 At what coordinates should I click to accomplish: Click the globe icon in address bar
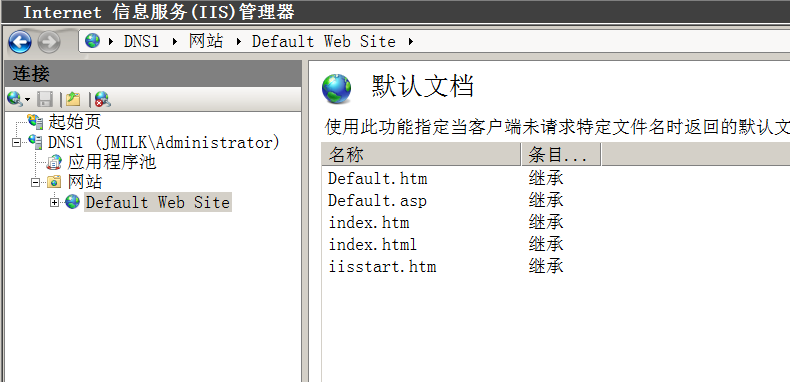[93, 41]
